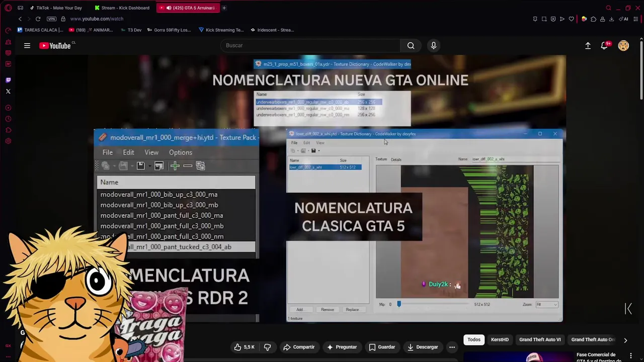Click the Compartir share button
Image resolution: width=644 pixels, height=362 pixels.
pyautogui.click(x=299, y=347)
